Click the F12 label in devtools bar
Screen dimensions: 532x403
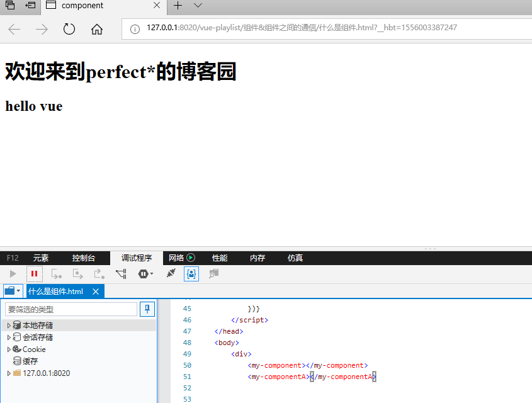pyautogui.click(x=13, y=258)
